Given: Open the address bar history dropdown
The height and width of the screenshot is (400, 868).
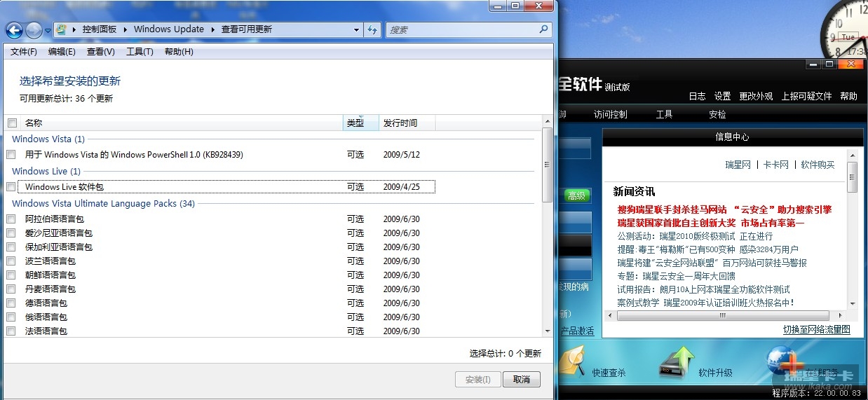Looking at the screenshot, I should (x=356, y=29).
